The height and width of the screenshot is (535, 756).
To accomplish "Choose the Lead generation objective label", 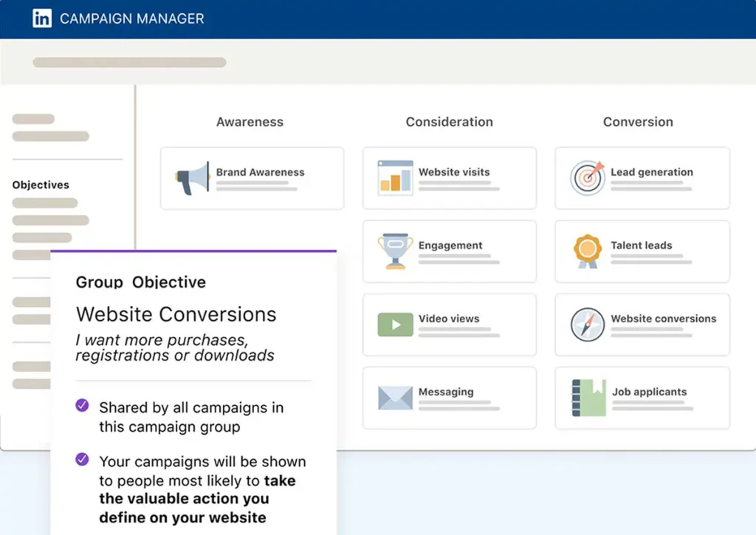I will [651, 172].
